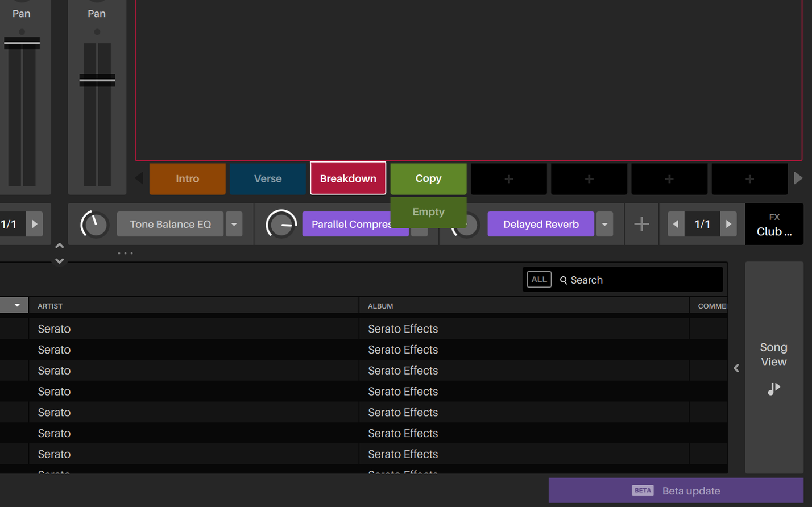Select the Breakdown scene
812x507 pixels.
(x=347, y=178)
